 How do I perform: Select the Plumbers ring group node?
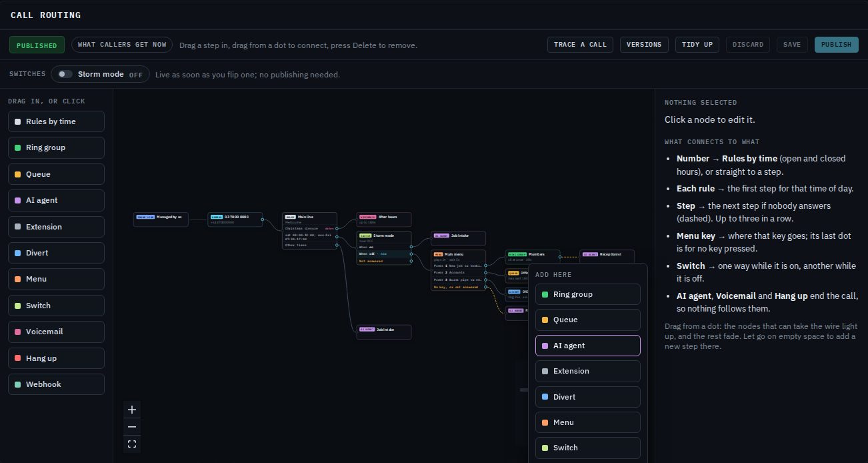[533, 257]
